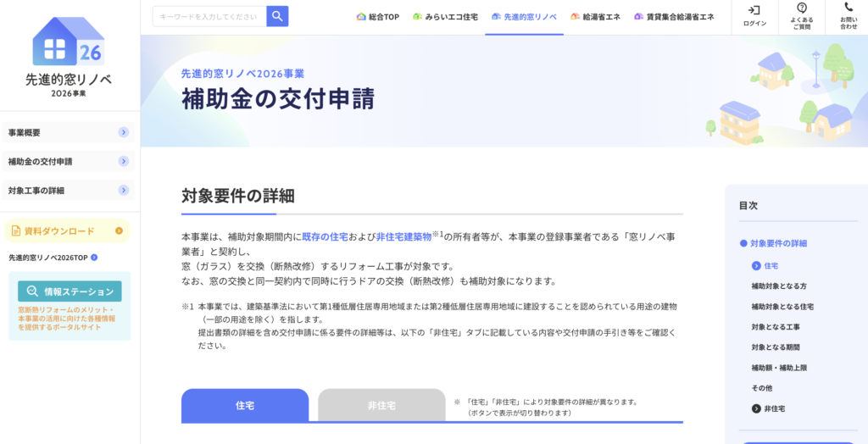Click the colored house icon beside 総合TOP
Viewport: 868px width, 444px height.
pos(361,17)
